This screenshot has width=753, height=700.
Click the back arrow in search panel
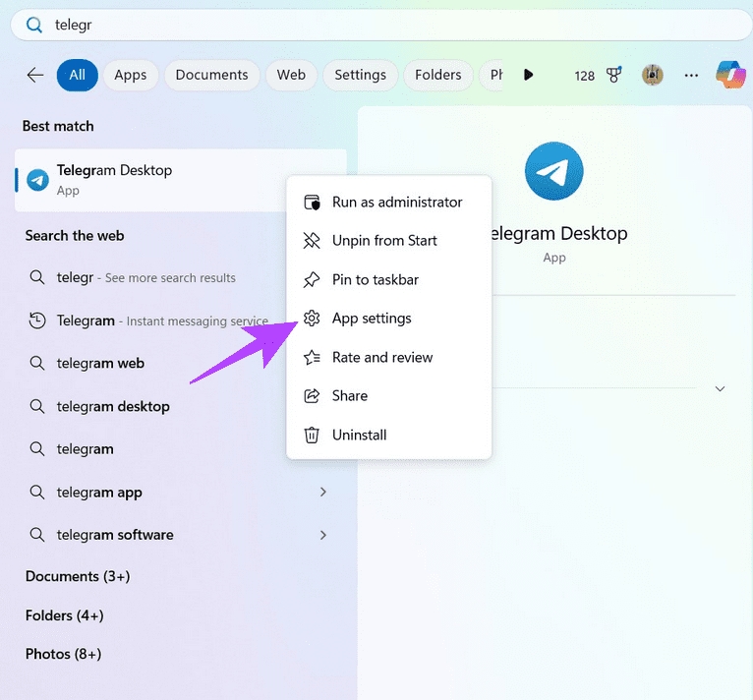pyautogui.click(x=35, y=75)
